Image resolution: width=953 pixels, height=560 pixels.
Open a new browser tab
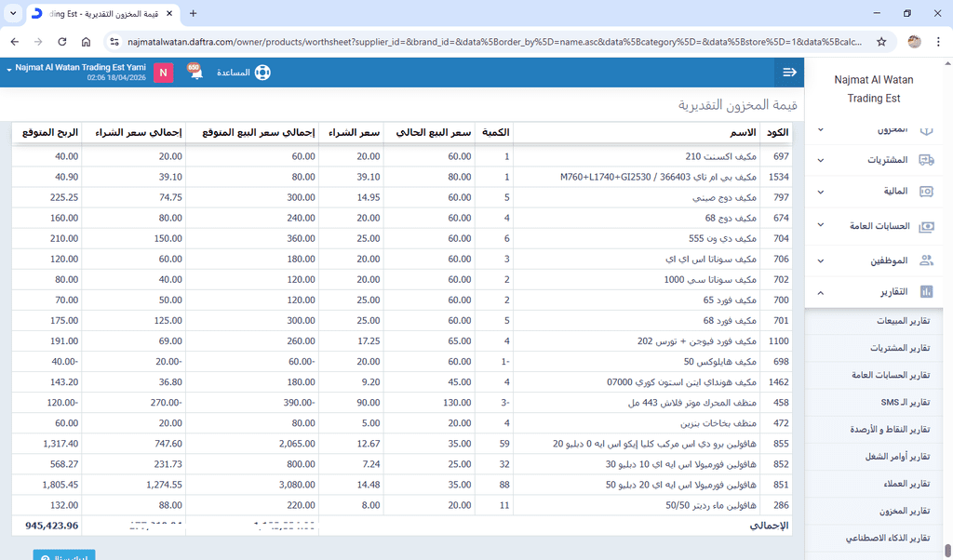[193, 14]
